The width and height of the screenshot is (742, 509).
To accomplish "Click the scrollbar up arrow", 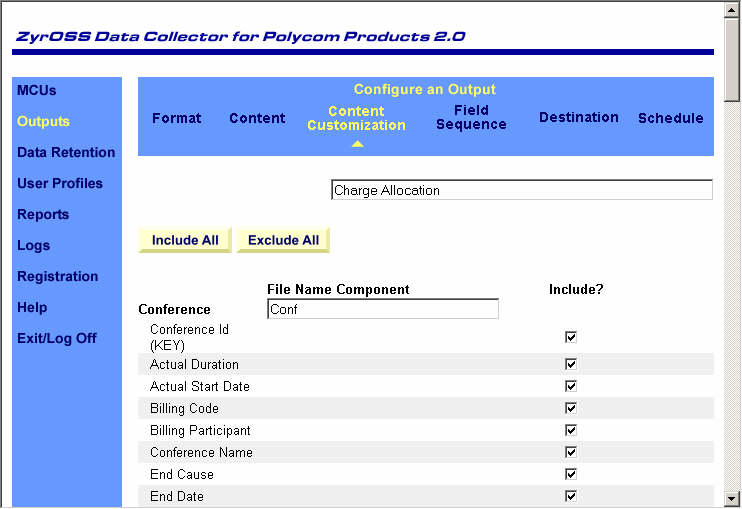I will (x=732, y=10).
